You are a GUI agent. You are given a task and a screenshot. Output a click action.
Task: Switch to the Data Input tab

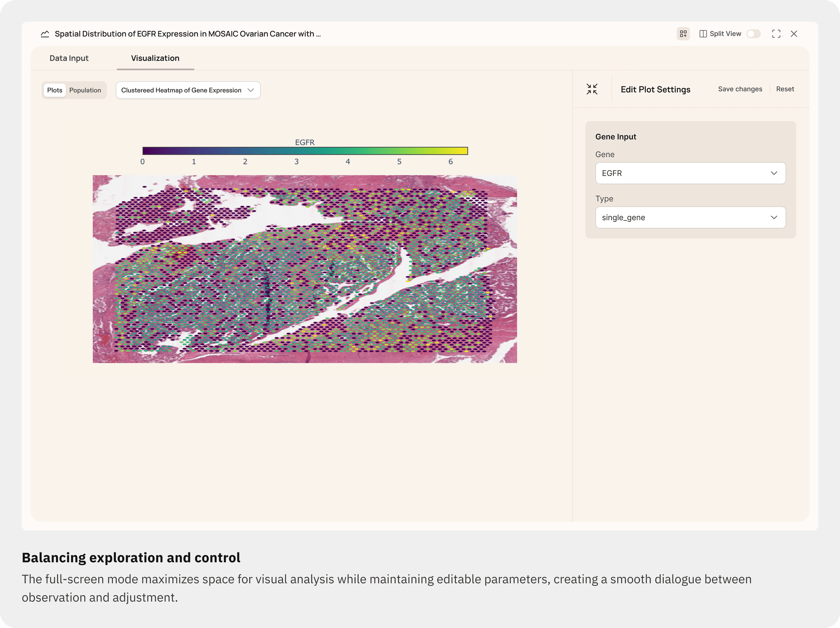pyautogui.click(x=69, y=58)
